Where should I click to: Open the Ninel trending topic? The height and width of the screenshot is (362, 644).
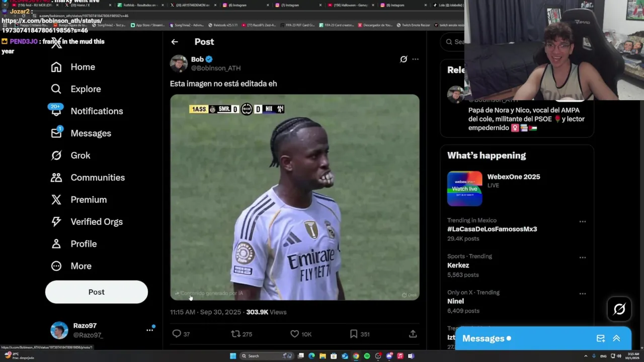point(455,301)
